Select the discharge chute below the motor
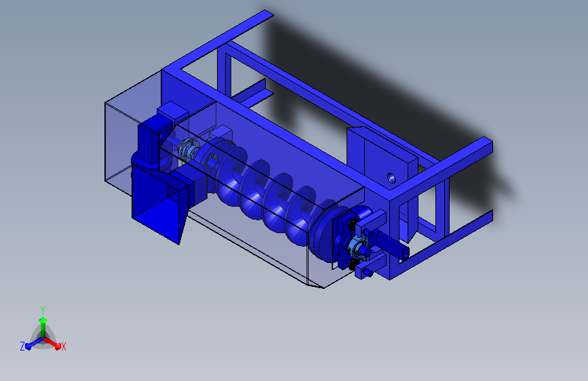This screenshot has width=588, height=381. click(160, 203)
